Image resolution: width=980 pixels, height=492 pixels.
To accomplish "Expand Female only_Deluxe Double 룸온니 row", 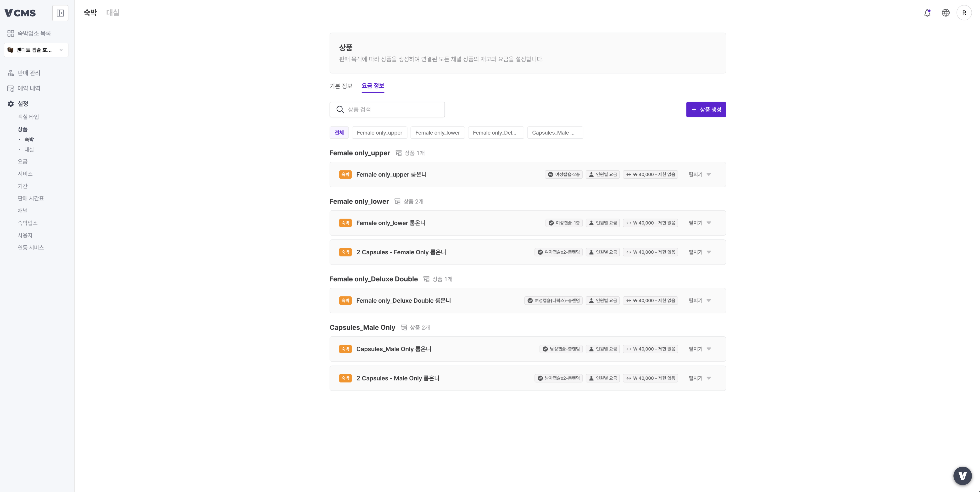I will [699, 300].
